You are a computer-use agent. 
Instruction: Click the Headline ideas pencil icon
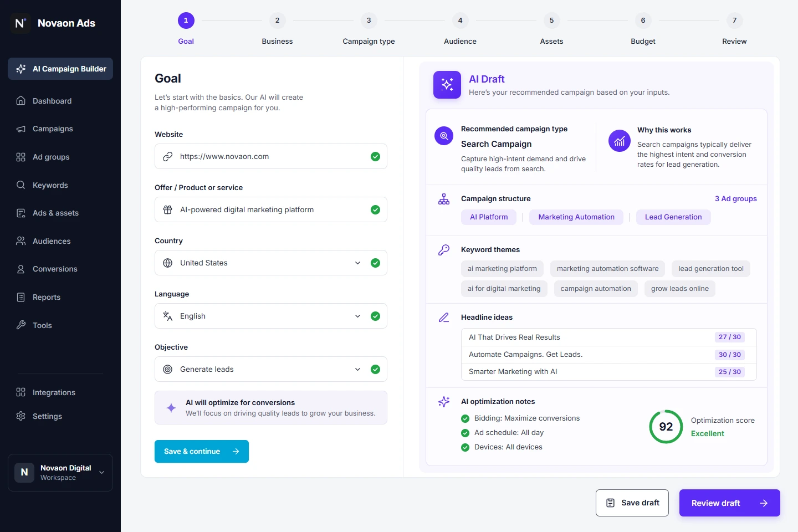444,318
